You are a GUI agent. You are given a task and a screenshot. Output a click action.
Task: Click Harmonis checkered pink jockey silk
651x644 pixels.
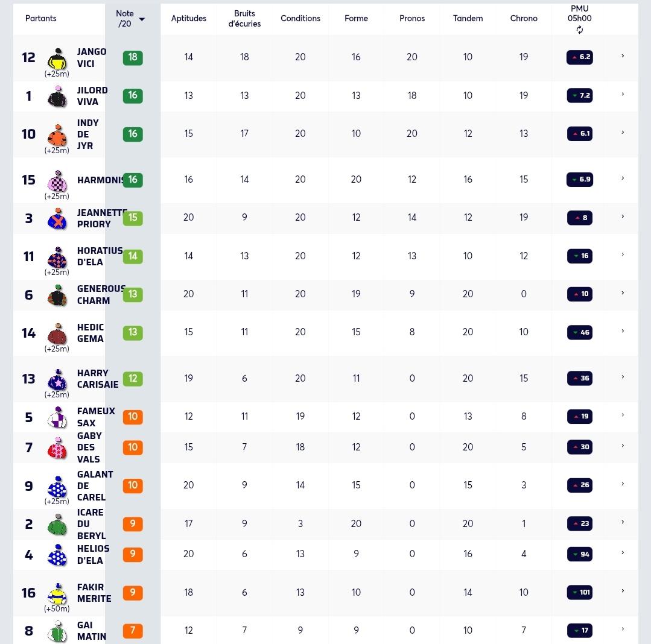(x=57, y=181)
